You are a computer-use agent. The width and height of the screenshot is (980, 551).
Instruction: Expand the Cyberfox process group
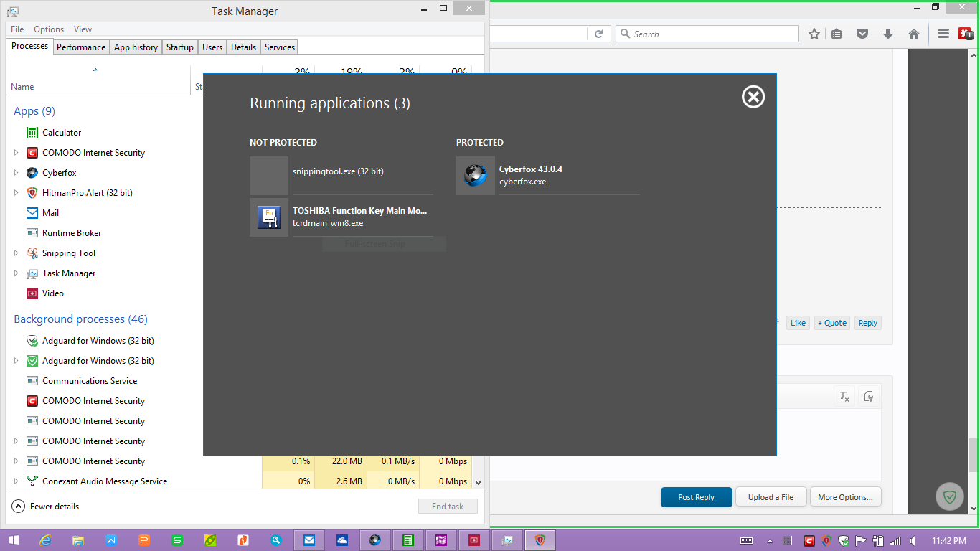point(17,173)
